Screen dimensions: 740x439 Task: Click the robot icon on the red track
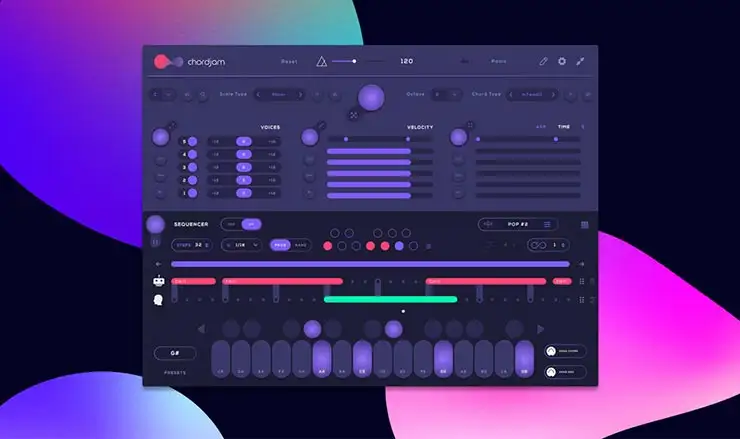coord(159,281)
